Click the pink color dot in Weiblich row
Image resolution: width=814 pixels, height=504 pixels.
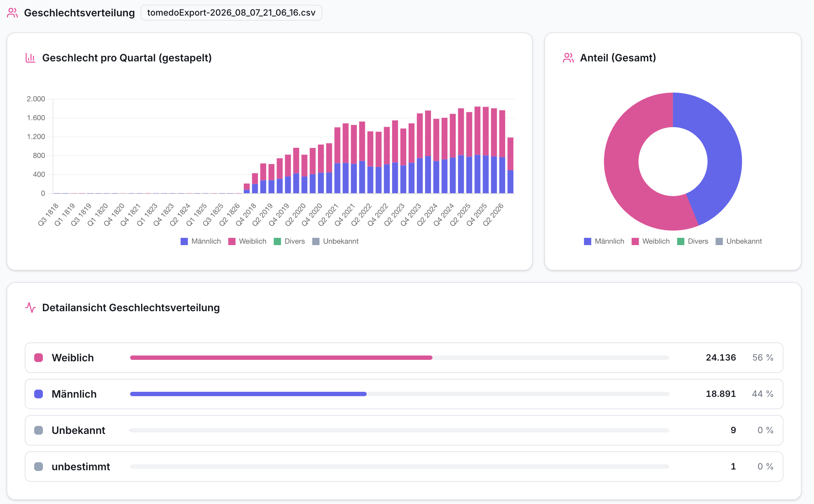(39, 358)
